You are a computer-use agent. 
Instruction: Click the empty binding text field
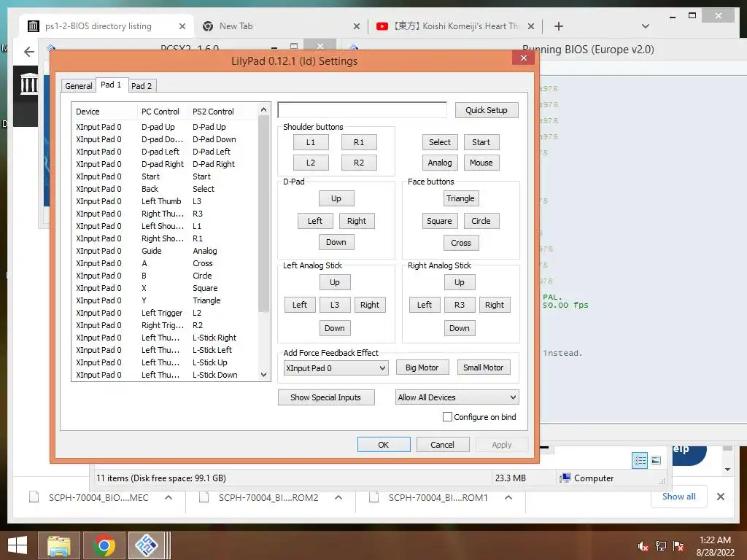[363, 110]
